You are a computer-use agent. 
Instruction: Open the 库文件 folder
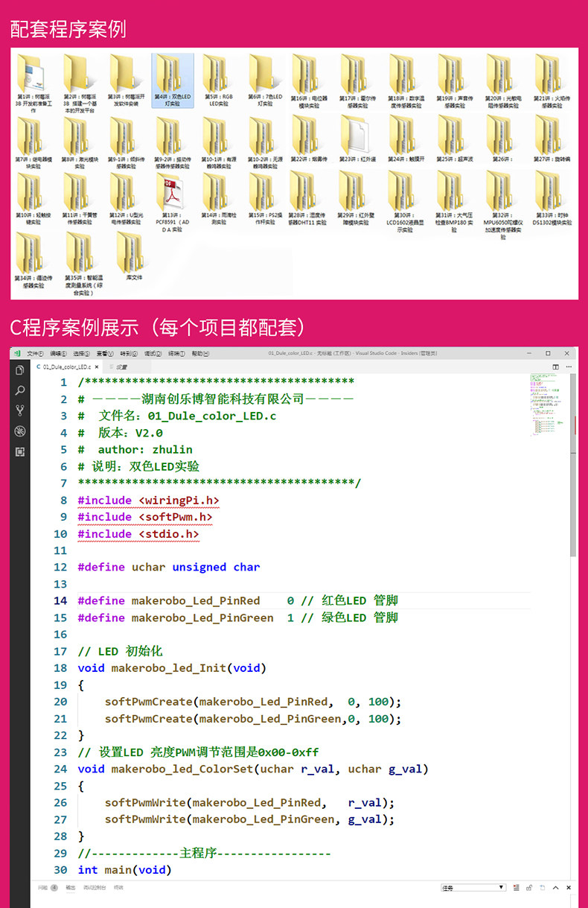point(132,257)
